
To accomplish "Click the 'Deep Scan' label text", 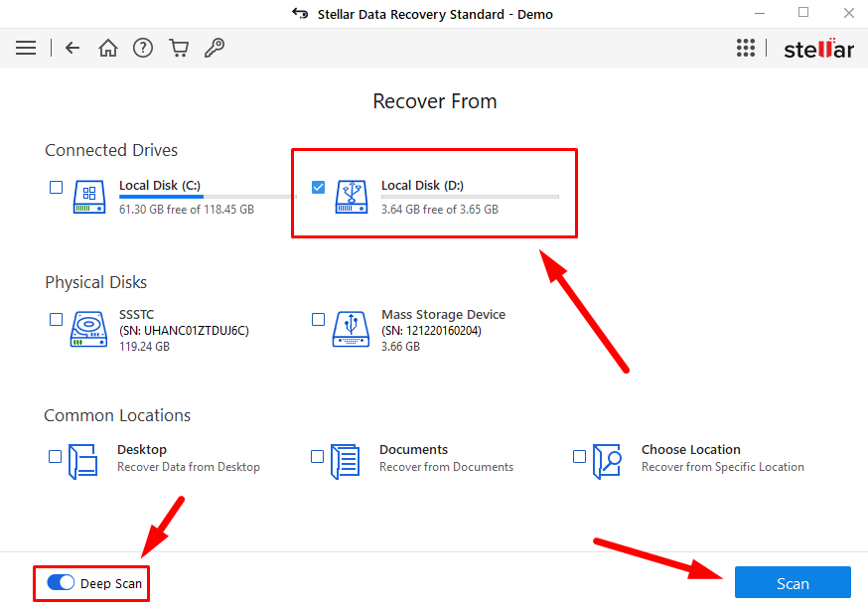I will (111, 583).
